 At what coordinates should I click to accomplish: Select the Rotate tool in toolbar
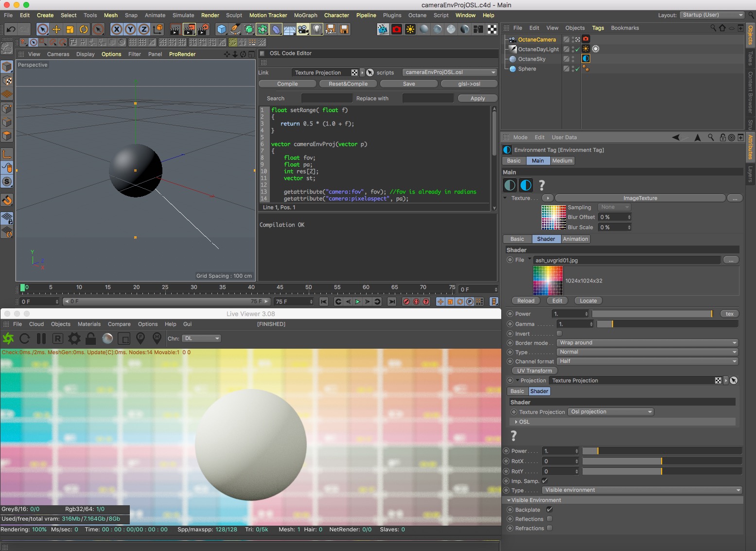tap(84, 30)
